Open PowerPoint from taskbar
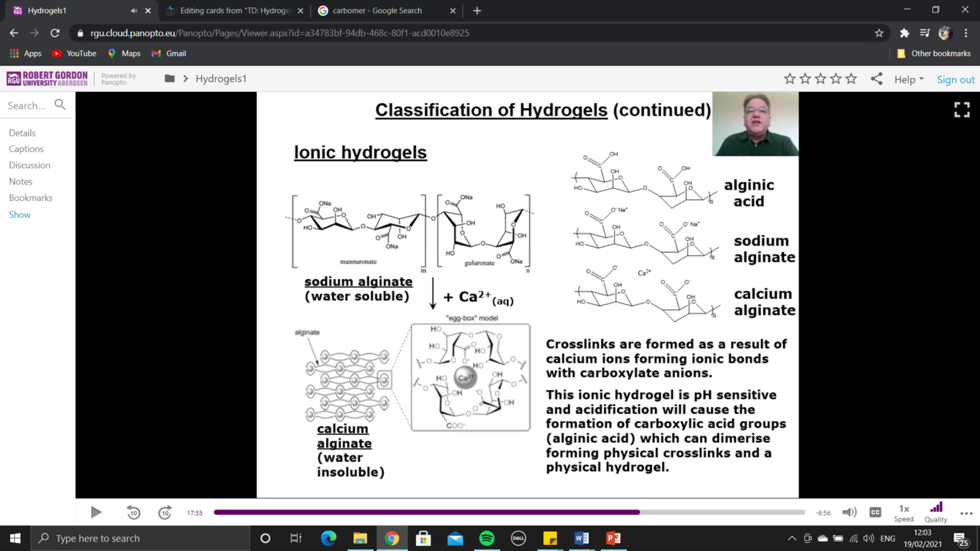This screenshot has height=551, width=980. pos(613,539)
